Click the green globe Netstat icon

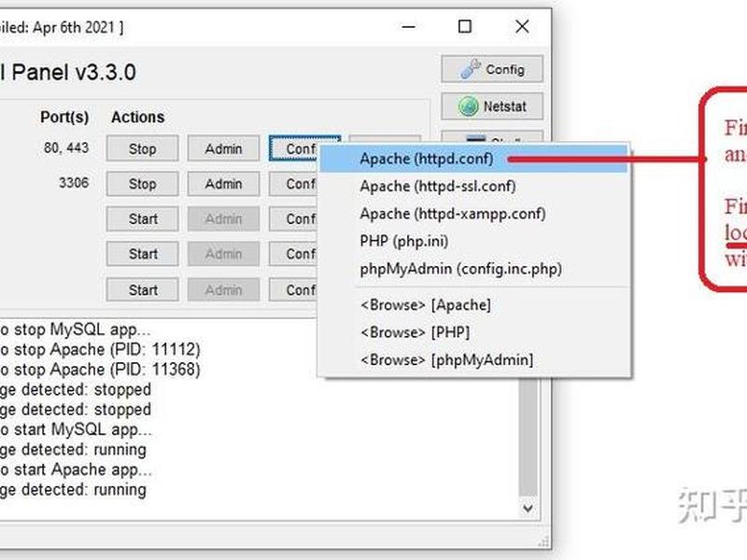469,106
